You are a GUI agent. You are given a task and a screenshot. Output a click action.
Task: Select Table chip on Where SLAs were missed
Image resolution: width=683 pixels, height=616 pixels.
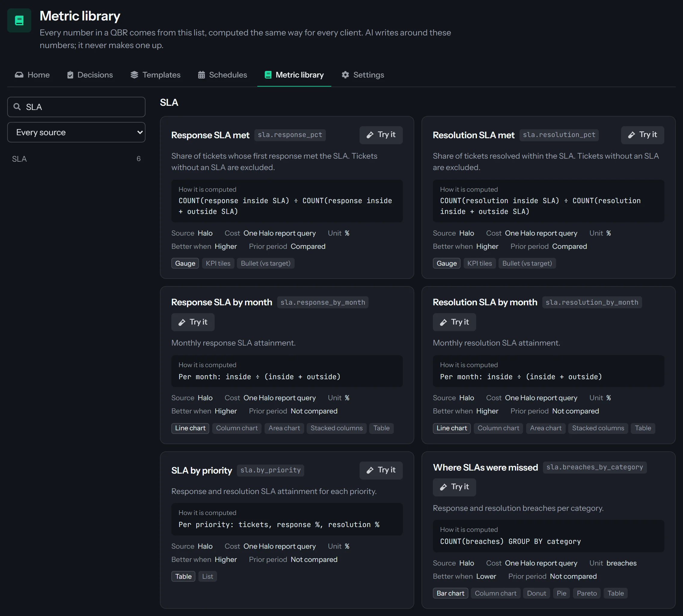615,593
